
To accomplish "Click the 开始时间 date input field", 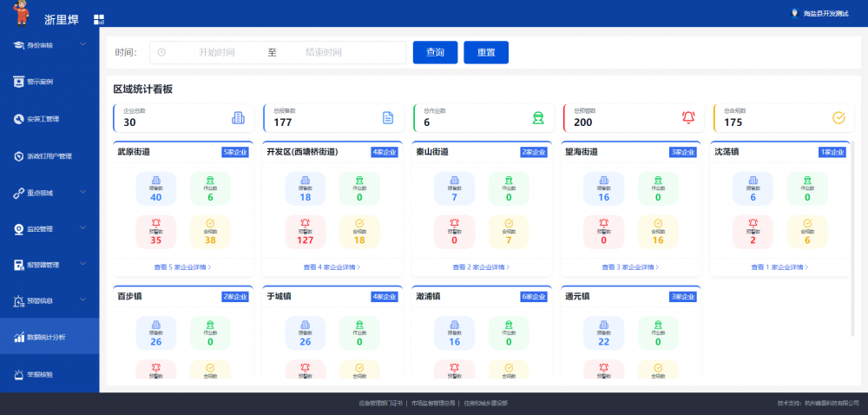I will tap(216, 52).
